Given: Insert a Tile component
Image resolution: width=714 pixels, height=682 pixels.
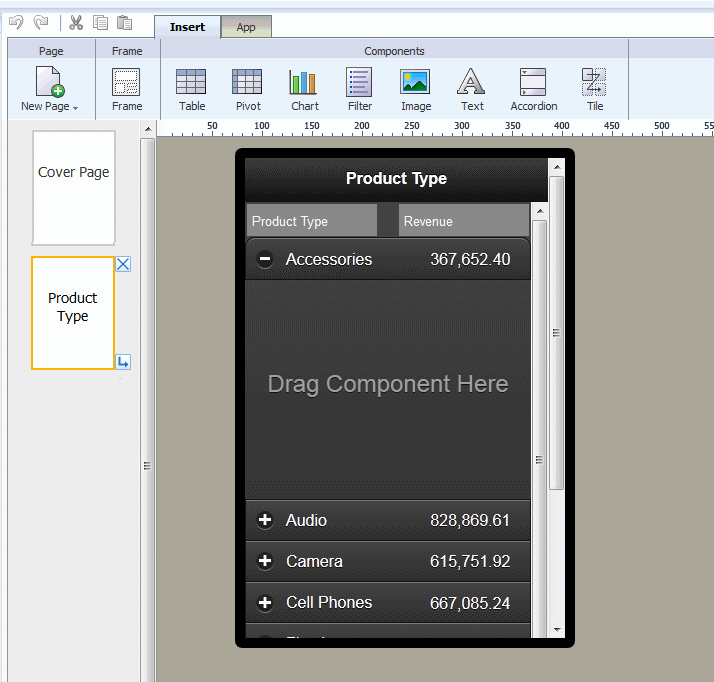Looking at the screenshot, I should click(594, 89).
